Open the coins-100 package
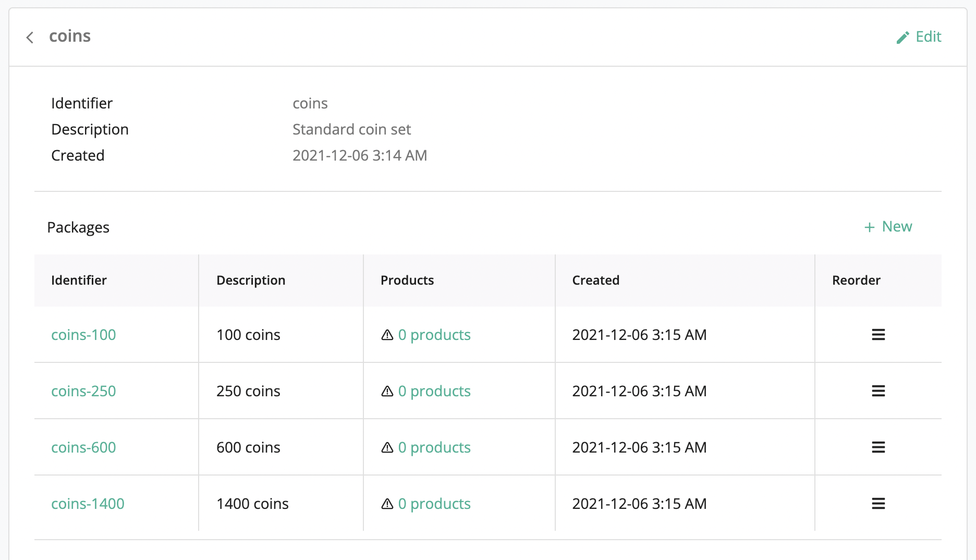Viewport: 976px width, 560px height. [x=83, y=335]
